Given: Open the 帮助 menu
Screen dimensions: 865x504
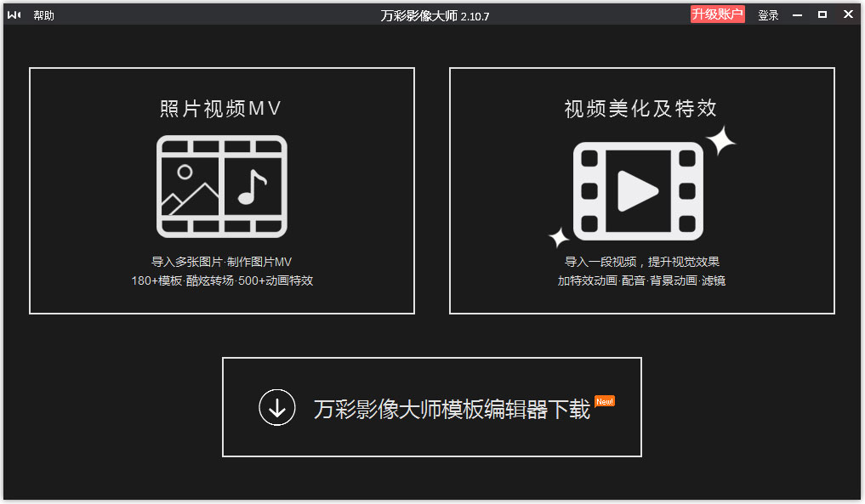Looking at the screenshot, I should [43, 15].
